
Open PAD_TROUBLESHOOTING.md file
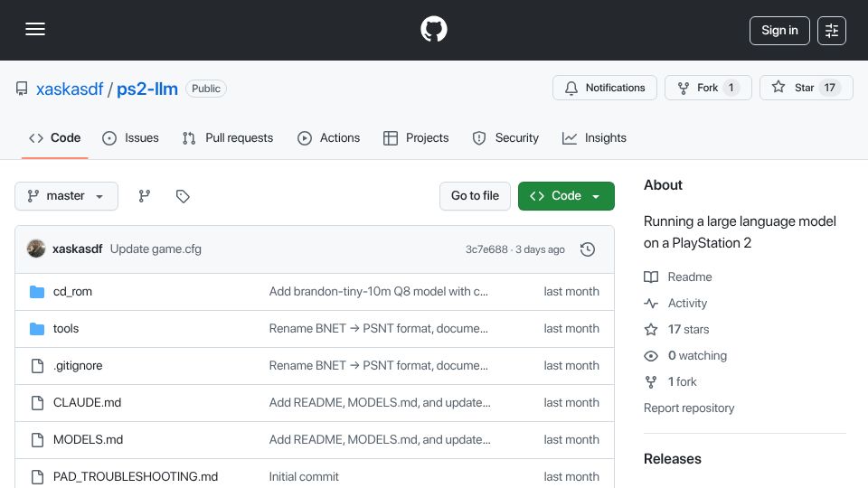coord(136,476)
